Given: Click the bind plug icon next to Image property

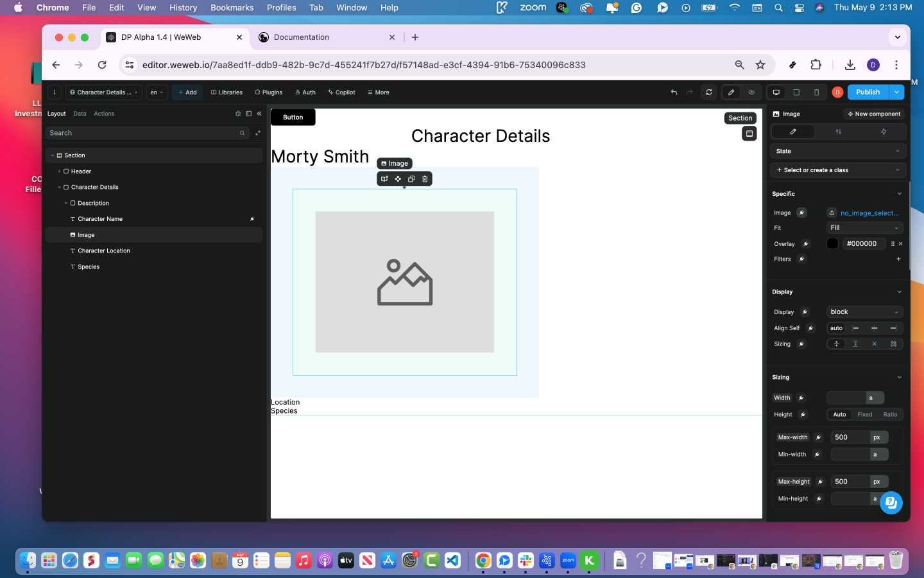Looking at the screenshot, I should tap(801, 213).
